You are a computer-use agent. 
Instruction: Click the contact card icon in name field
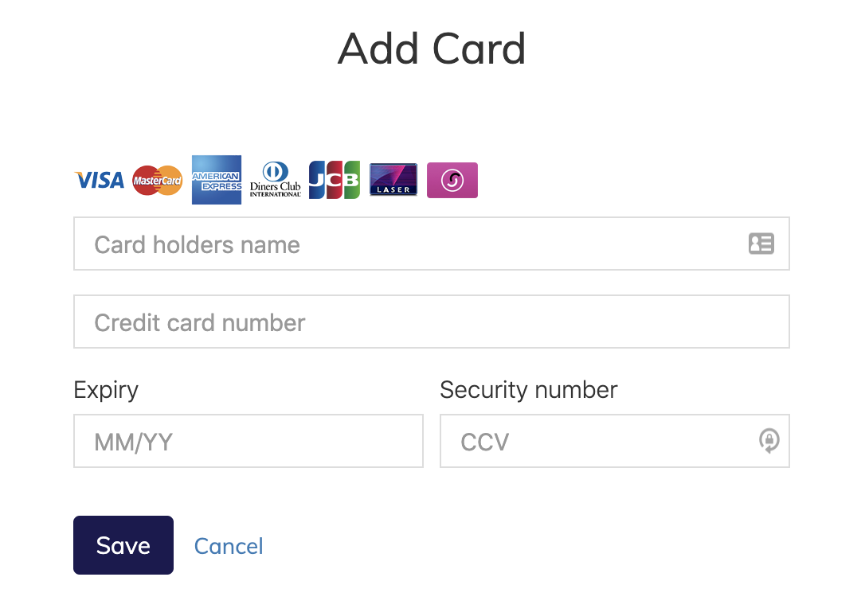point(761,244)
